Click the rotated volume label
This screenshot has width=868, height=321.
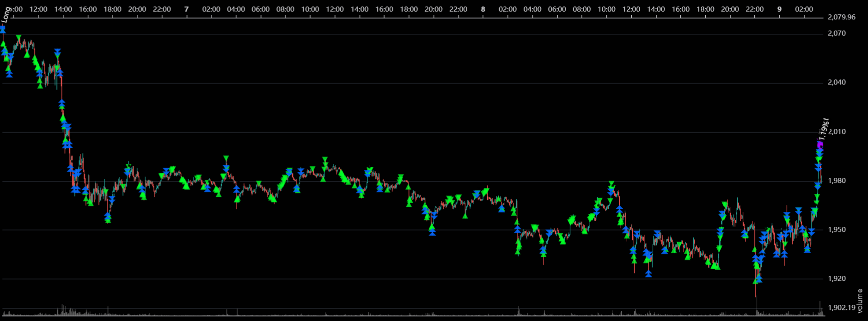860,301
